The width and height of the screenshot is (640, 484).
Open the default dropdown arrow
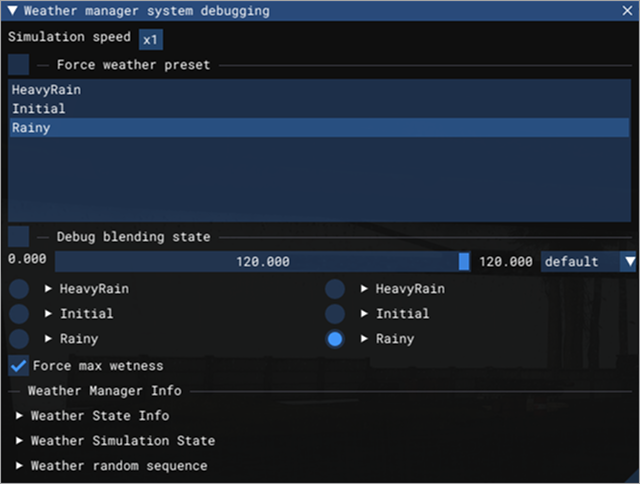tap(630, 262)
